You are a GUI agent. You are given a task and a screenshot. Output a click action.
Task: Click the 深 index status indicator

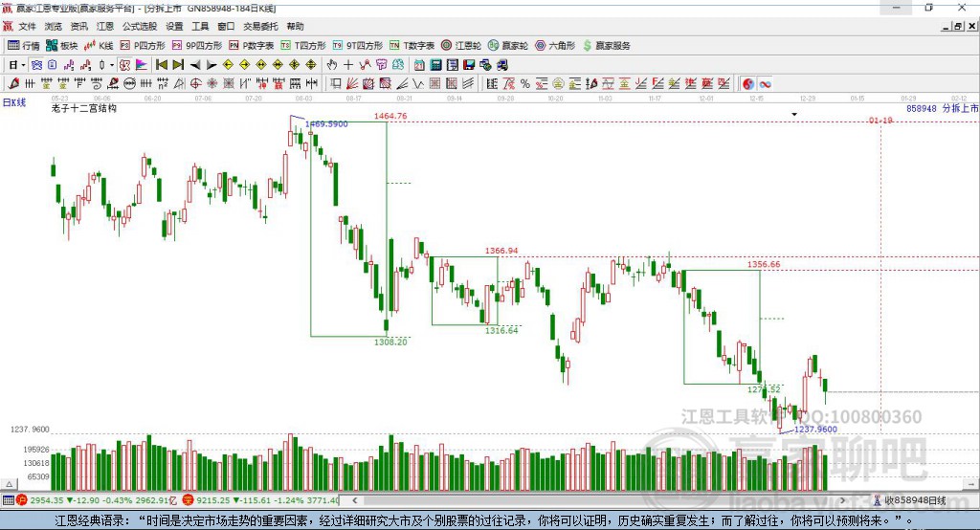pyautogui.click(x=188, y=500)
